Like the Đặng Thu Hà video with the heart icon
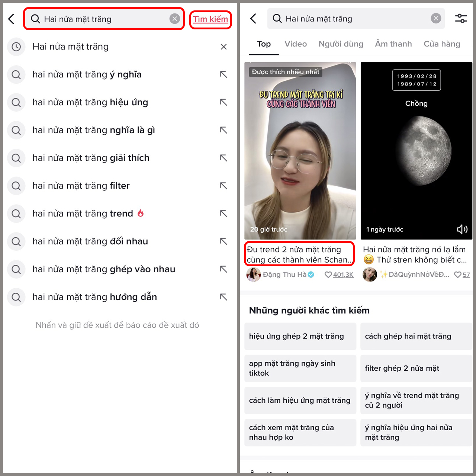The image size is (476, 476). pyautogui.click(x=328, y=275)
